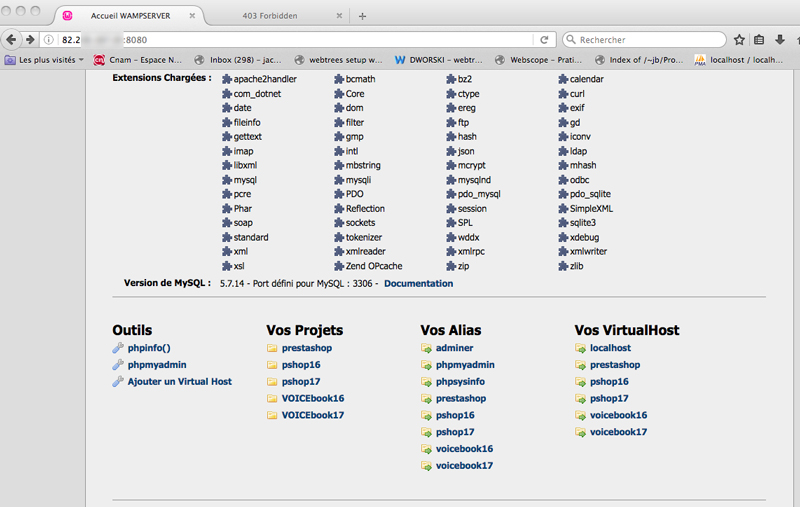Viewport: 800px width, 507px height.
Task: Click the puzzle icon beside Zend OPcache
Action: click(x=339, y=266)
